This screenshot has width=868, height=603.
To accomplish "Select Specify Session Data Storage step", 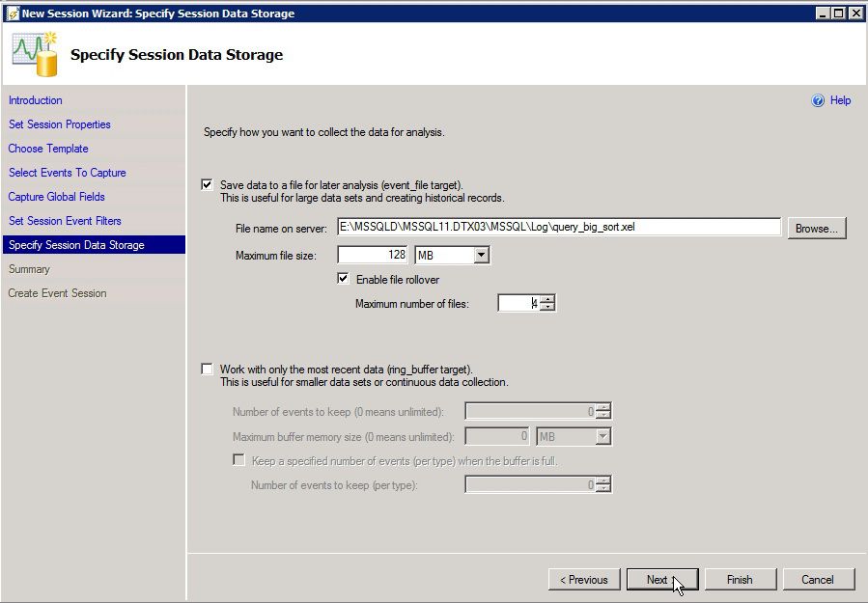I will pyautogui.click(x=94, y=245).
